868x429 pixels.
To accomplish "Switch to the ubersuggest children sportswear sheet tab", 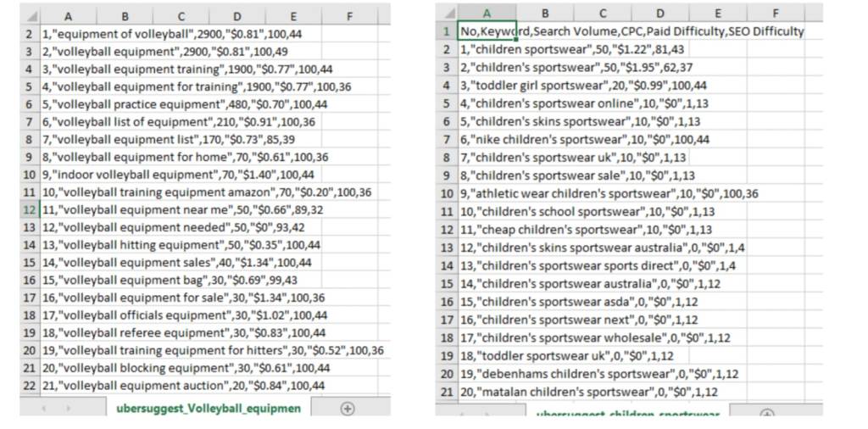I will click(x=628, y=414).
